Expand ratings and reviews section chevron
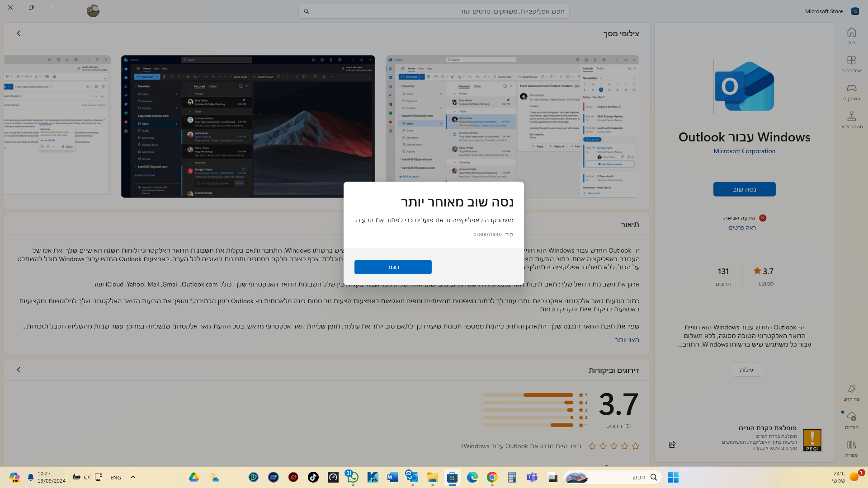 pyautogui.click(x=19, y=370)
